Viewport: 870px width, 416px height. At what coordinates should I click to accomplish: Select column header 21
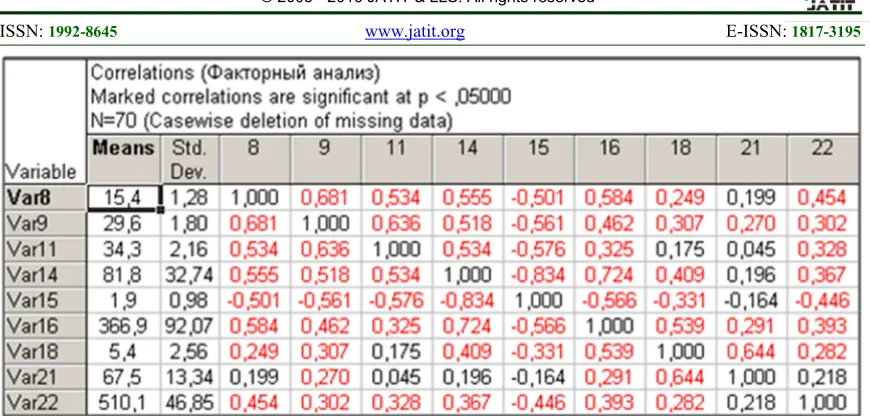pyautogui.click(x=751, y=159)
